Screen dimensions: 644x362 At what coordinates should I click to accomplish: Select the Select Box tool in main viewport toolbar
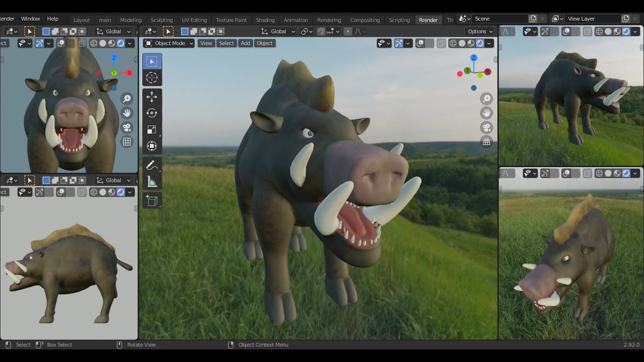[151, 61]
